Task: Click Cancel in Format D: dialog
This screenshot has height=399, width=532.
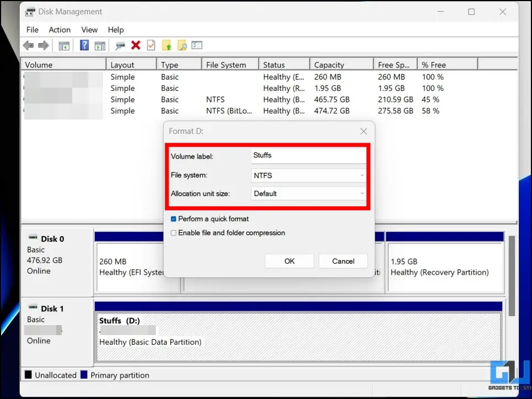Action: [343, 261]
